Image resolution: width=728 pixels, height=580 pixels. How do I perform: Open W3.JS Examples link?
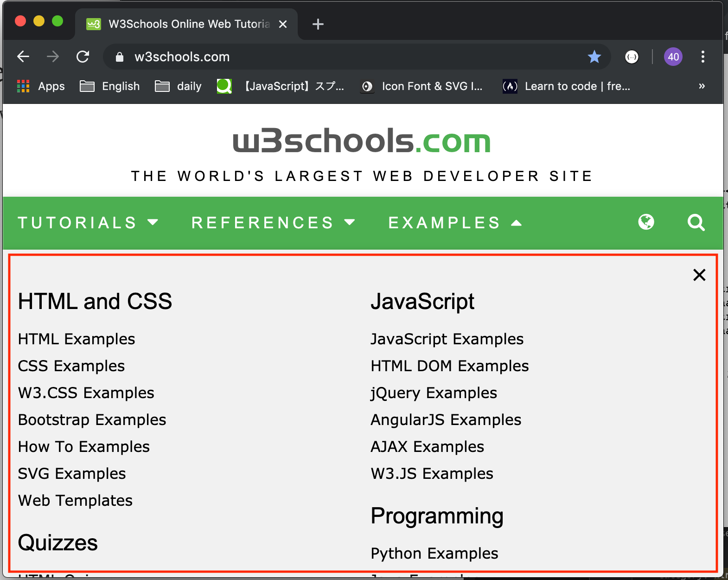432,474
